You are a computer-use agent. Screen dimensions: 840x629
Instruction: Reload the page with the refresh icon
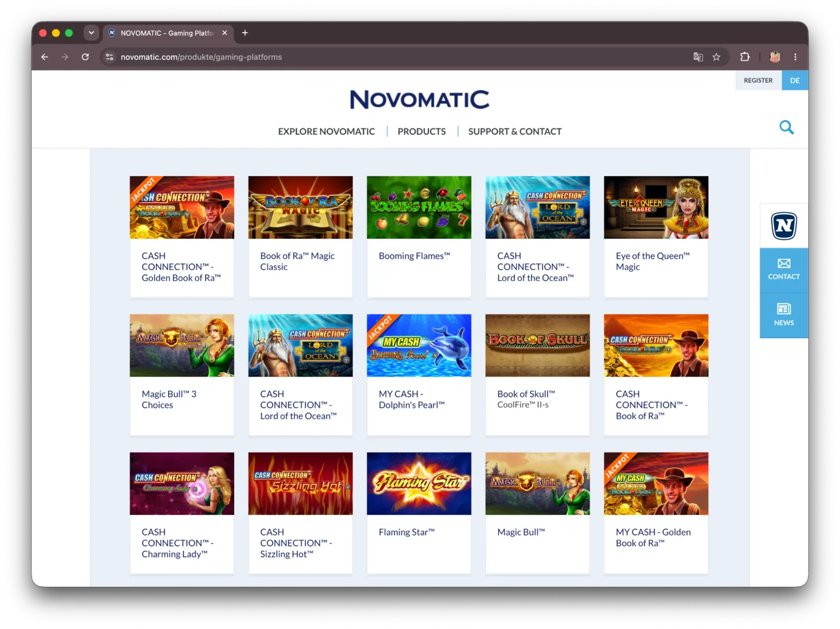click(85, 57)
